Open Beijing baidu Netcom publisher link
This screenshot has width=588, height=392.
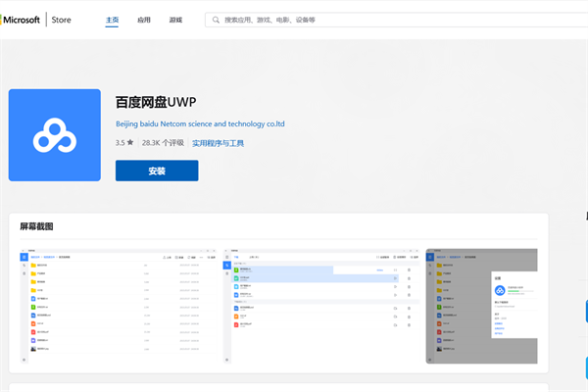click(200, 123)
